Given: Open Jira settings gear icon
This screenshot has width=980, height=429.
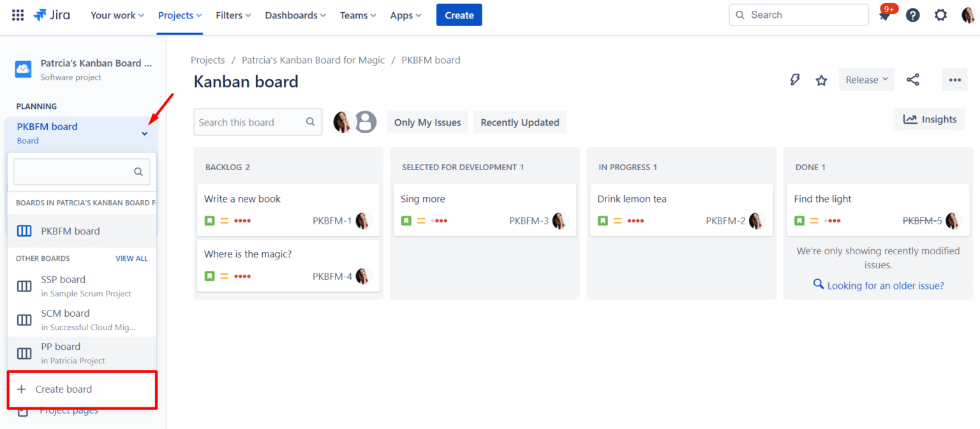Looking at the screenshot, I should 940,15.
